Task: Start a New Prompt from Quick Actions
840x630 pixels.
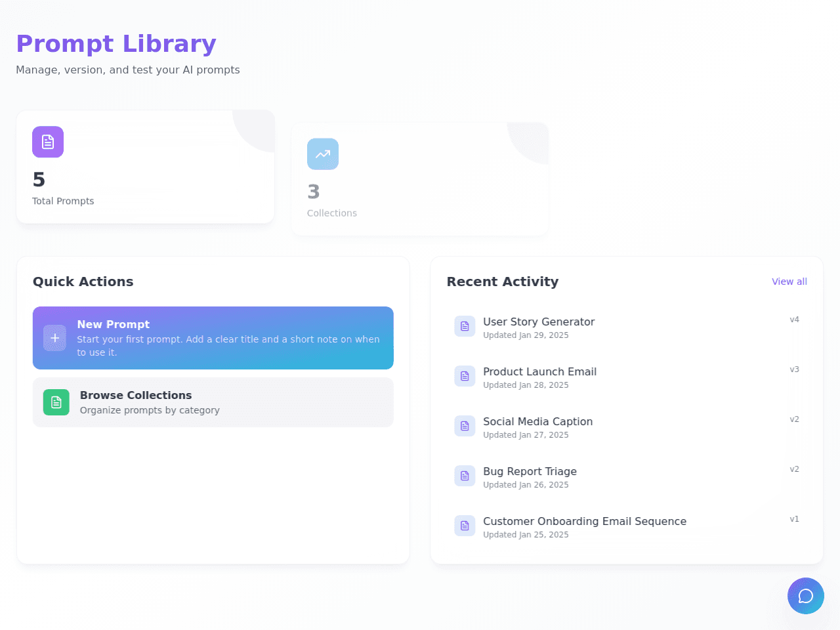Action: (x=213, y=338)
